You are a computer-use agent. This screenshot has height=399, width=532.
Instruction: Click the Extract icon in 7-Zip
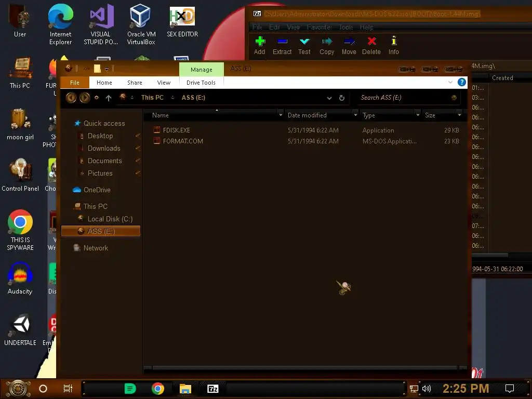(282, 42)
